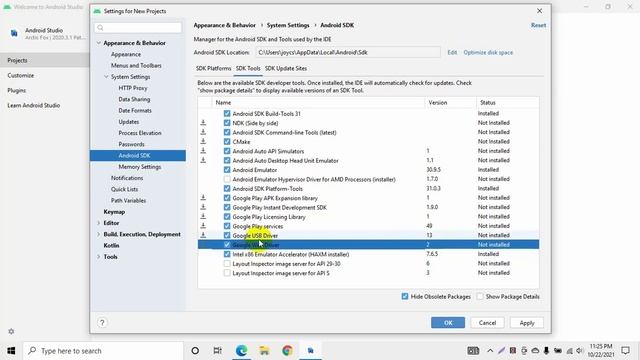Expand Build, Execution, Deployment section

click(98, 234)
